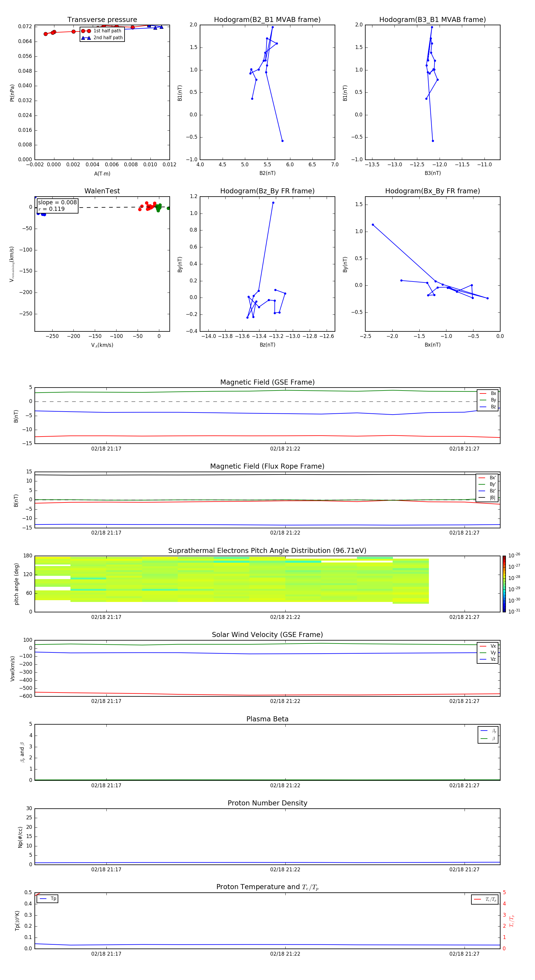The height and width of the screenshot is (980, 535).
Task: Select the "r = 0.119" annotation
Action: [51, 209]
